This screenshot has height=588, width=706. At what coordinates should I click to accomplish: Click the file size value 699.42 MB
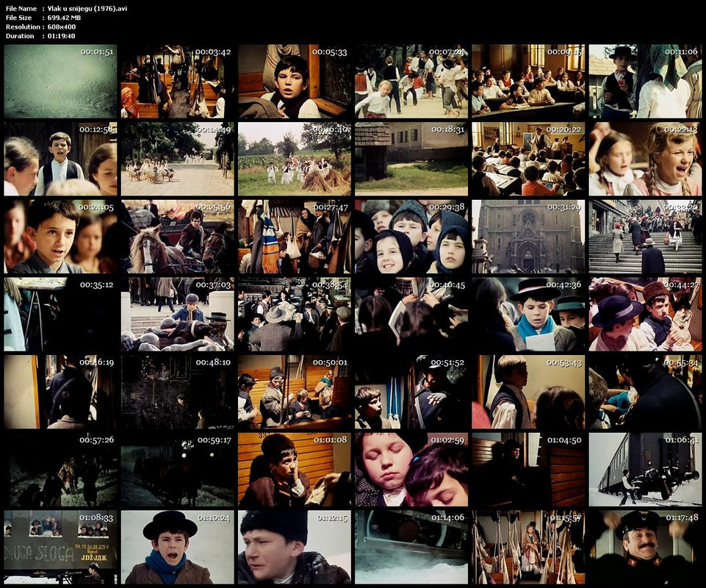[64, 18]
